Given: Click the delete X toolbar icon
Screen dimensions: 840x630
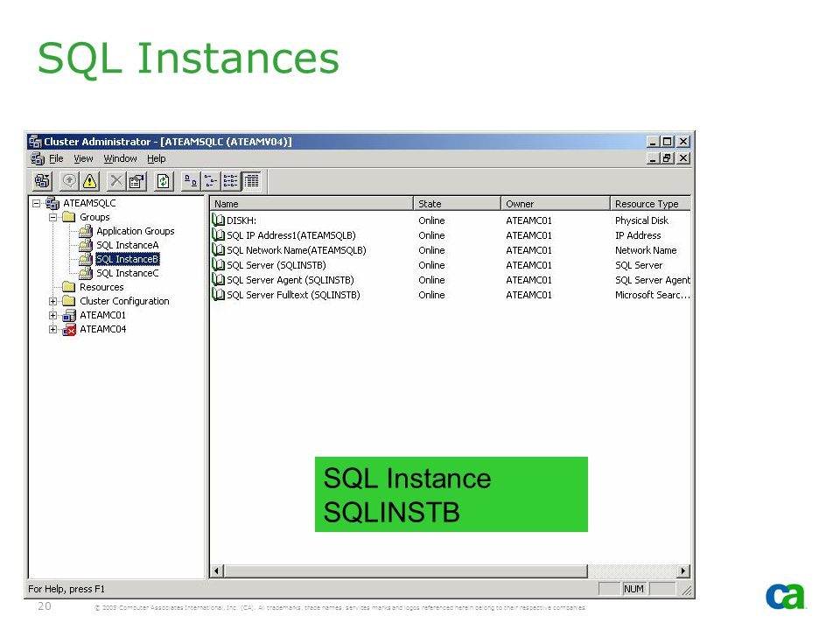Looking at the screenshot, I should pyautogui.click(x=116, y=181).
